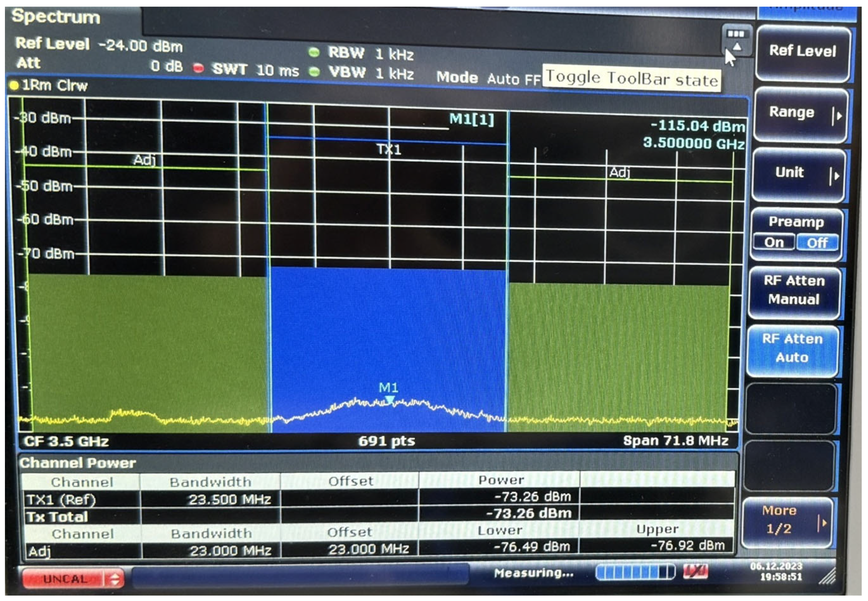Click the green VBW indicator dot

pos(314,71)
